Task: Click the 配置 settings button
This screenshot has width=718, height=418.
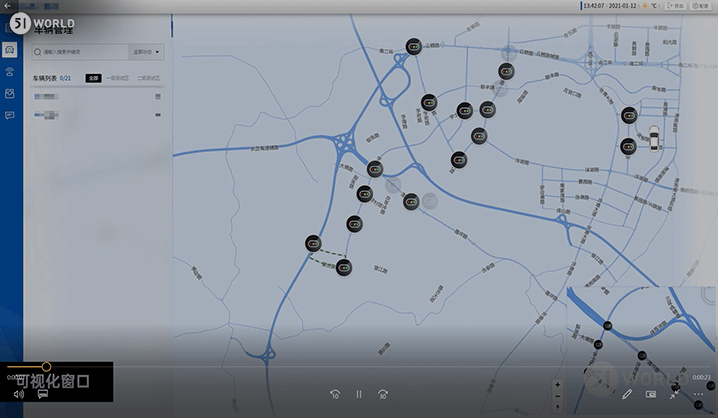Action: [703, 5]
